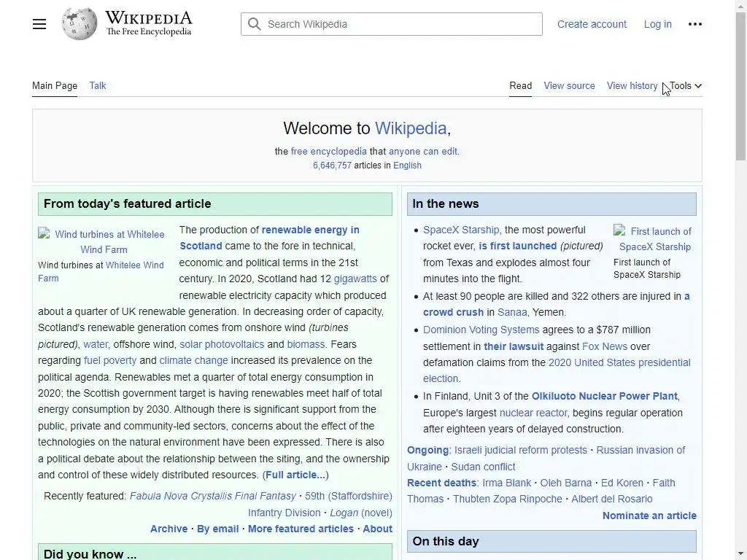Click the Olkiluoto Nuclear Power Plant link
This screenshot has width=747, height=560.
pos(604,396)
